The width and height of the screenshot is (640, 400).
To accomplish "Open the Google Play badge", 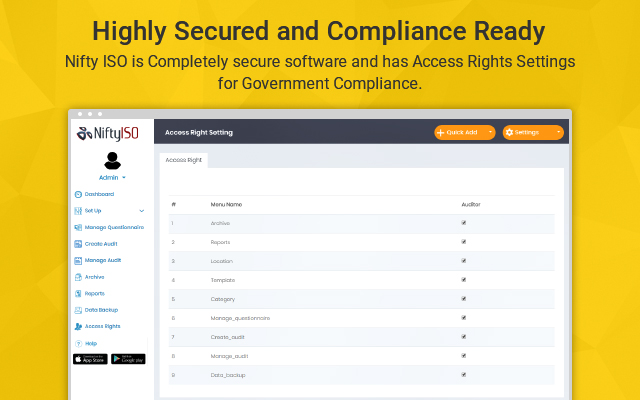I will [x=128, y=359].
